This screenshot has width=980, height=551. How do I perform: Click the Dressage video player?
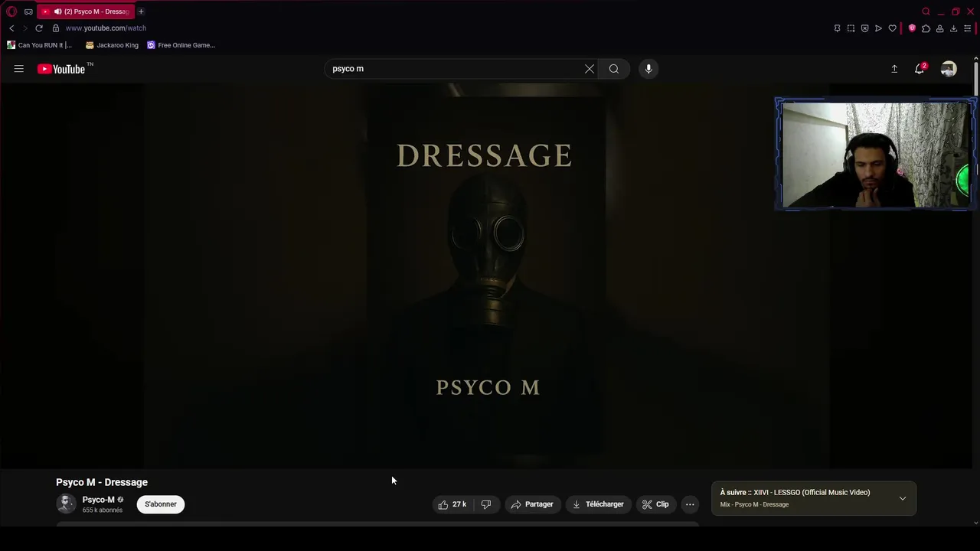coord(486,275)
